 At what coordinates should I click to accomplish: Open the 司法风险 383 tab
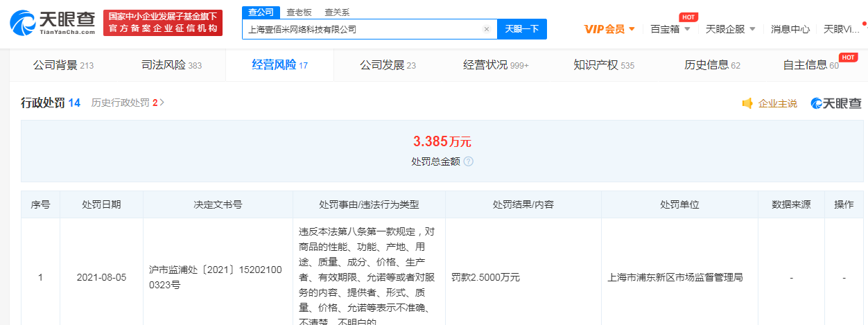pyautogui.click(x=171, y=65)
